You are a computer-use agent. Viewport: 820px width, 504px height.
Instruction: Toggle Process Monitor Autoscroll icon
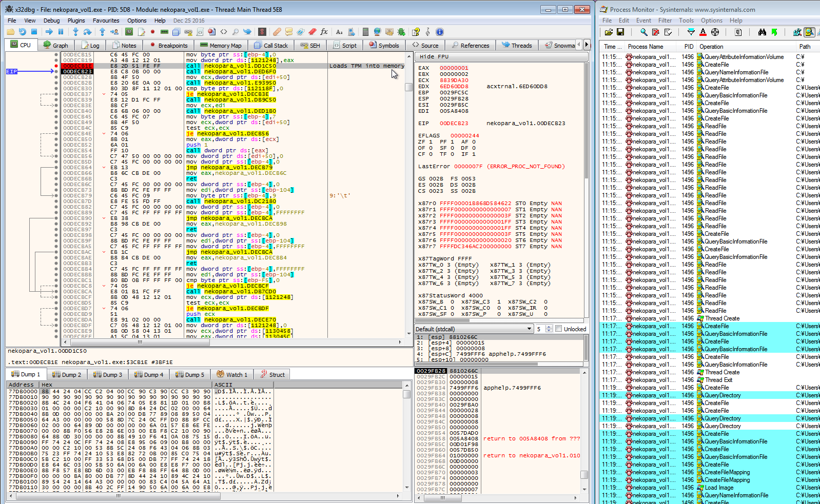[x=656, y=32]
